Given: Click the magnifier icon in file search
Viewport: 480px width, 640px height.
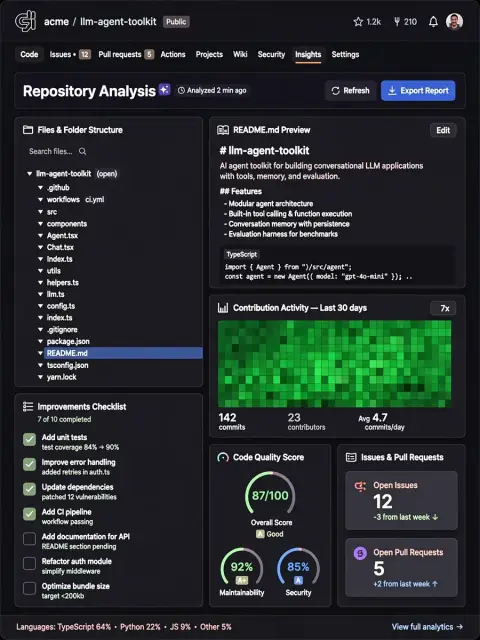Looking at the screenshot, I should (82, 151).
